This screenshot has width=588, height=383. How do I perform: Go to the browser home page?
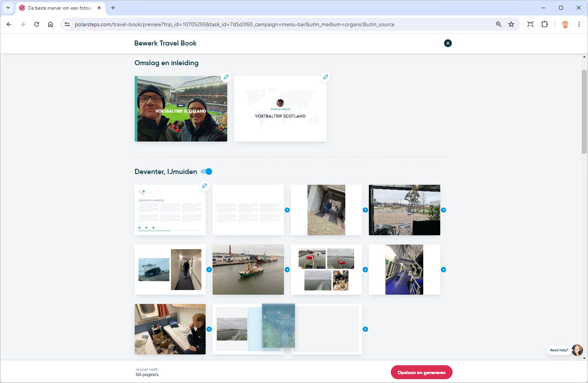tap(51, 24)
